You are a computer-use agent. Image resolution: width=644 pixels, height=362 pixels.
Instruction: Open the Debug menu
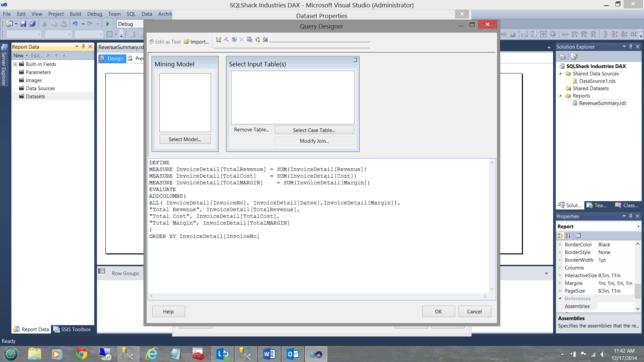point(94,14)
